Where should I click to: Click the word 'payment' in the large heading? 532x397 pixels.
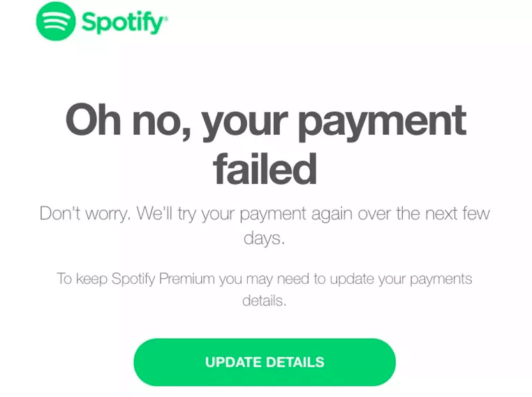(383, 123)
